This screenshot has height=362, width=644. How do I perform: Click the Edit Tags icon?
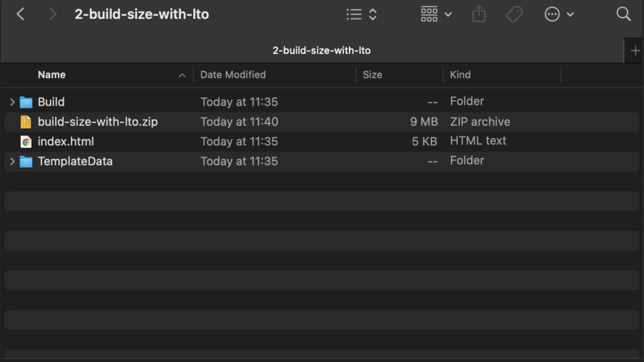point(514,14)
